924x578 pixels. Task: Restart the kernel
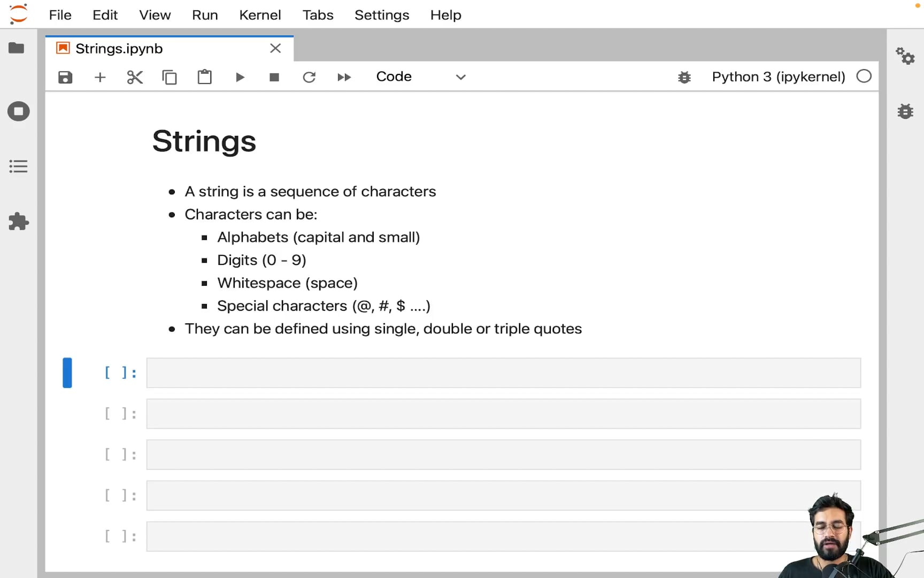pyautogui.click(x=309, y=77)
